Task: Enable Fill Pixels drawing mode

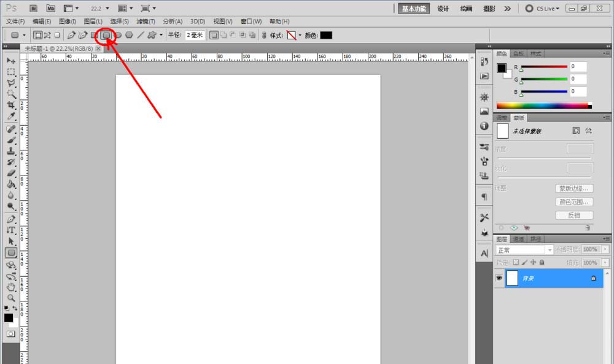Action: [x=57, y=35]
